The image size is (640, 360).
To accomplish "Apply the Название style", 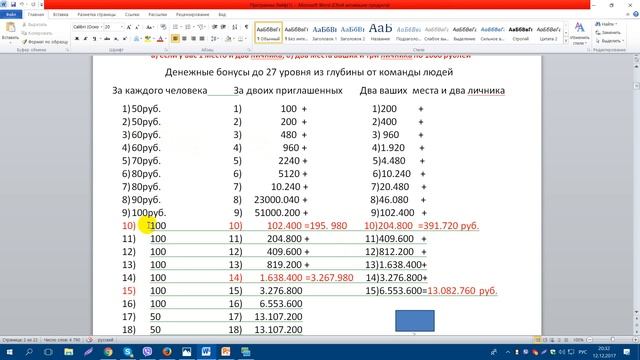I will click(380, 33).
